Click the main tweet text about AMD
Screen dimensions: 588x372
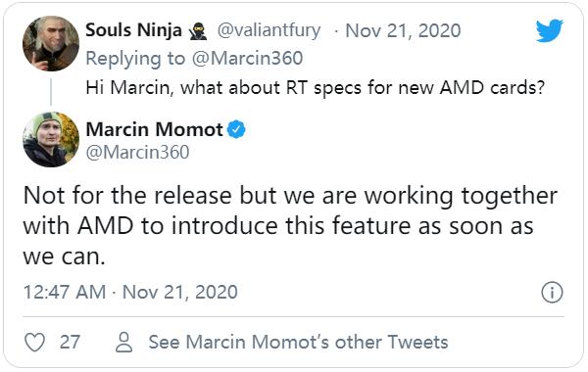pos(290,226)
